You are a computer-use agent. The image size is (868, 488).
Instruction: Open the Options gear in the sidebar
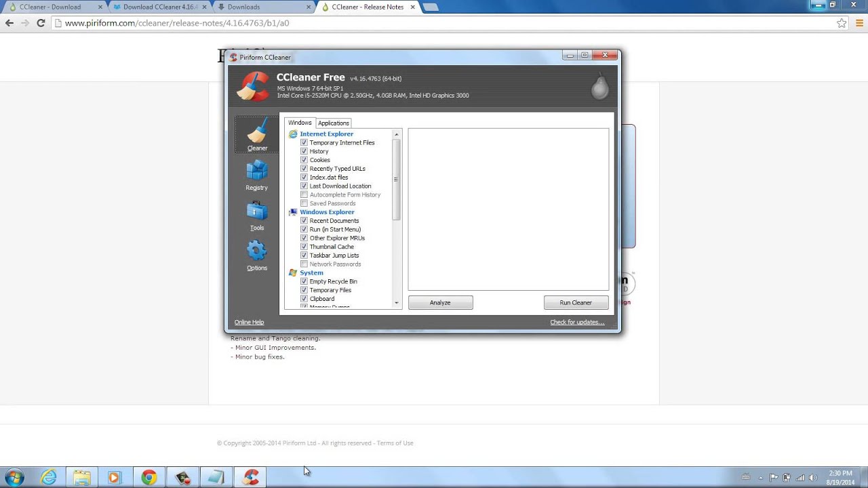pos(257,255)
